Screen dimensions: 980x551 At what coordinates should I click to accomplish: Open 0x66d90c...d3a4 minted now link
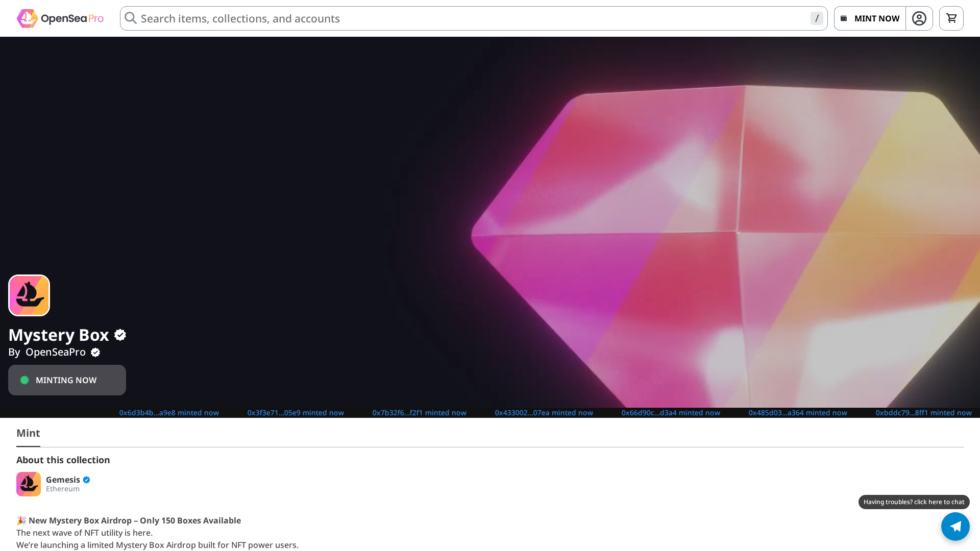click(x=671, y=413)
